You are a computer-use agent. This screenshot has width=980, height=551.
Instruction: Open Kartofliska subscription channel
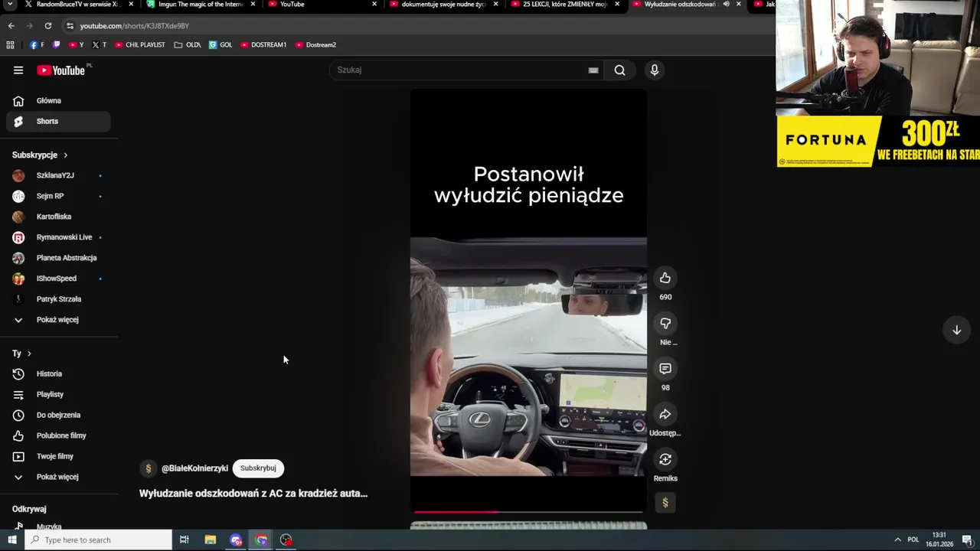pyautogui.click(x=58, y=217)
